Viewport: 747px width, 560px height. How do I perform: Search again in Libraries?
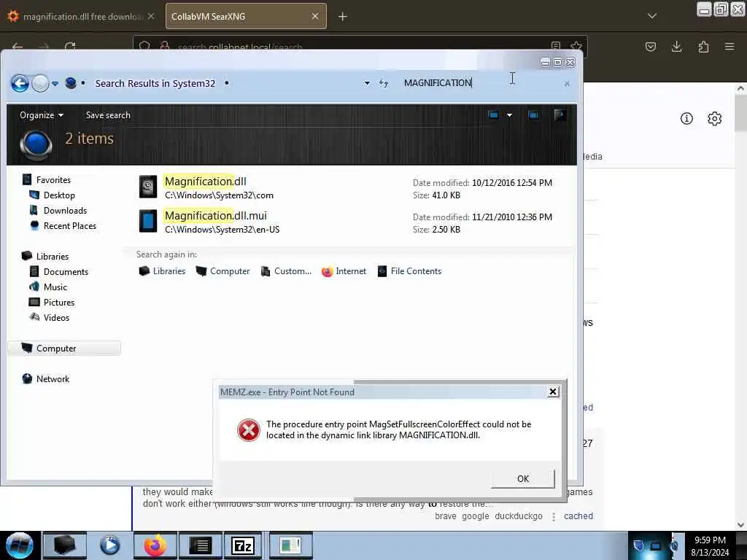162,271
